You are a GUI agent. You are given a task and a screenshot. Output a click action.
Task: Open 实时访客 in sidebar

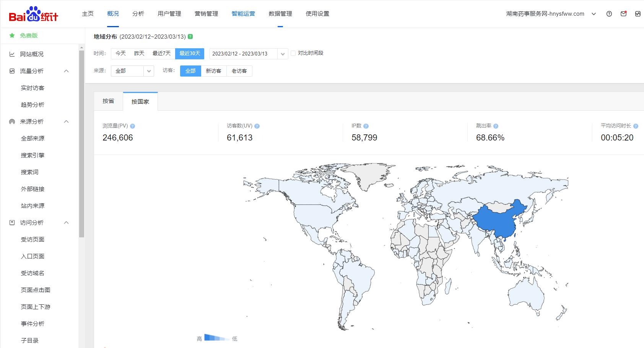click(x=33, y=88)
